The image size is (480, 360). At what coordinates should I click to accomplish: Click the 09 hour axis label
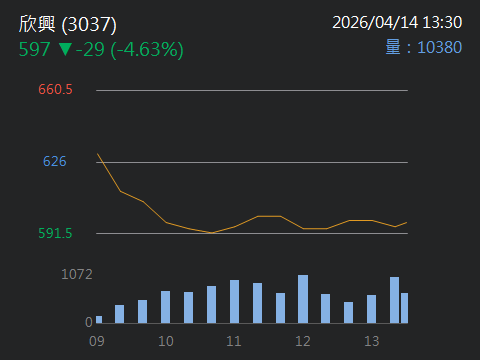click(x=97, y=341)
